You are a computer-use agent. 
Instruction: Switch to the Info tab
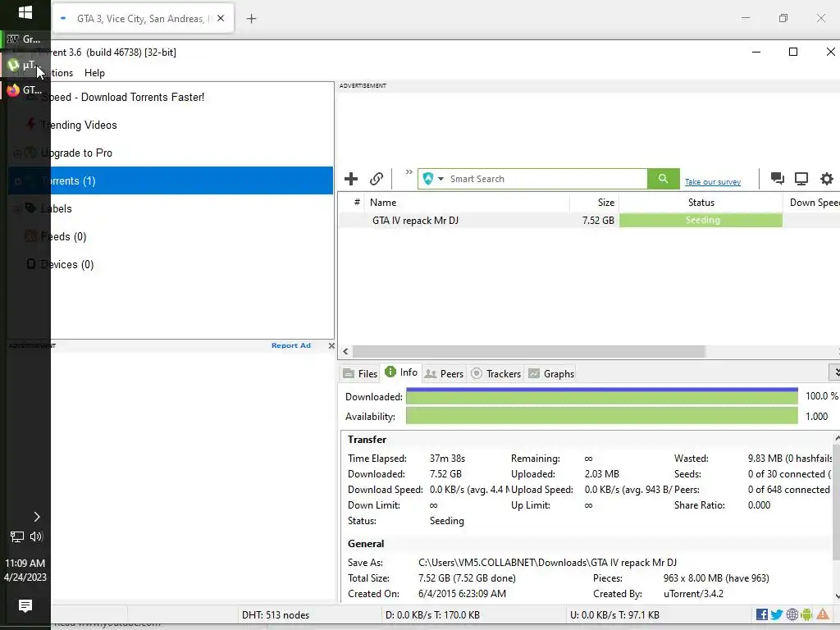pyautogui.click(x=401, y=372)
